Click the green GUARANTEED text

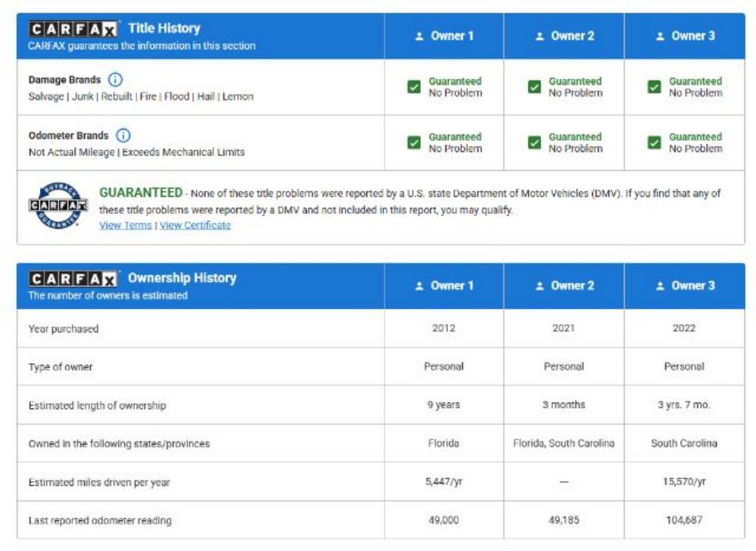click(141, 193)
